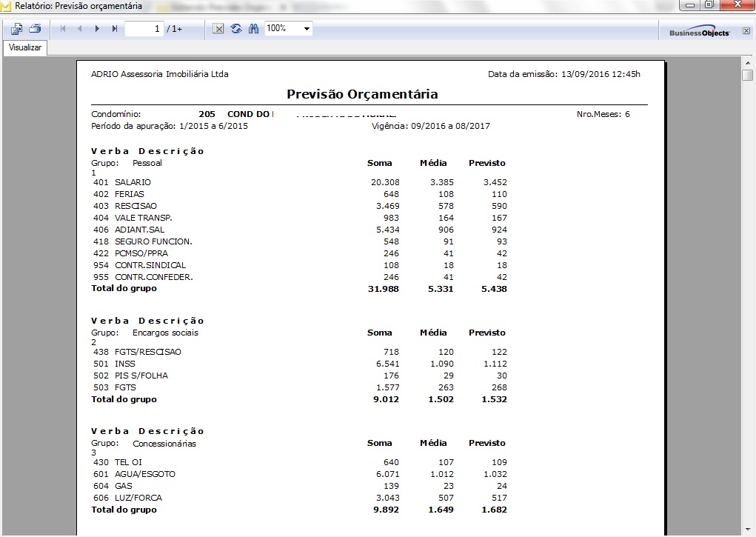The width and height of the screenshot is (756, 537).
Task: Select the 401 SALARIO row
Action: (x=133, y=182)
